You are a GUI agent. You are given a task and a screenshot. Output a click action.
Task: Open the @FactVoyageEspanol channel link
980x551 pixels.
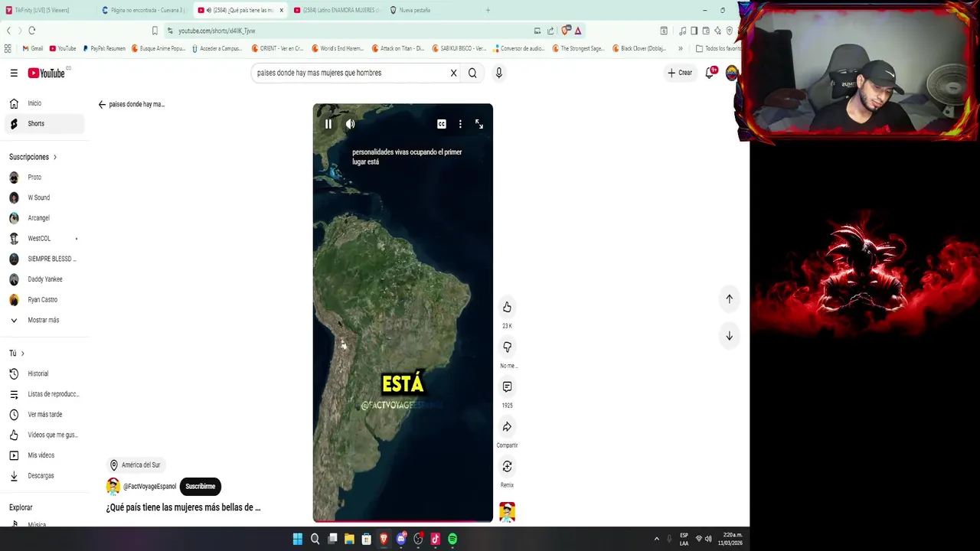pos(149,487)
